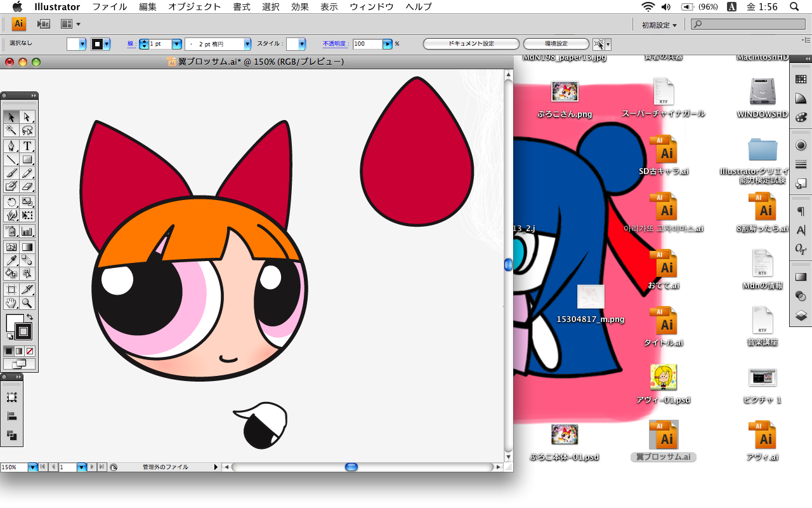Open the Paragraph panel icon
The height and width of the screenshot is (508, 812).
pyautogui.click(x=801, y=211)
